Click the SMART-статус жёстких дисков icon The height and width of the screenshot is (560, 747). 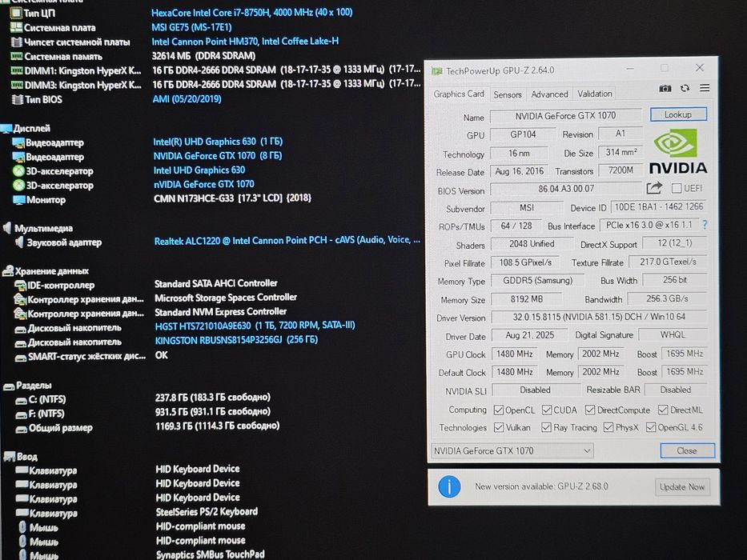pos(21,357)
